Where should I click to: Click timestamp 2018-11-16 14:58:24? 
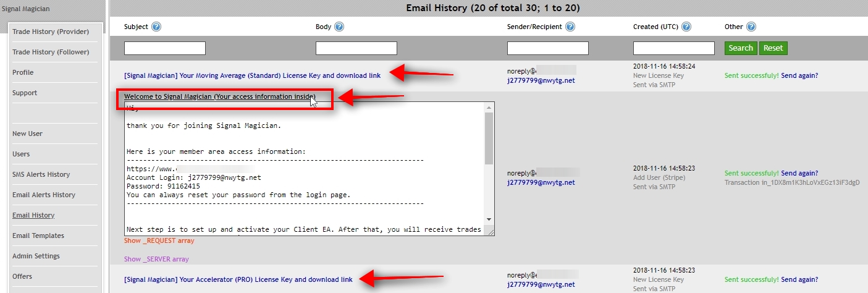click(664, 66)
